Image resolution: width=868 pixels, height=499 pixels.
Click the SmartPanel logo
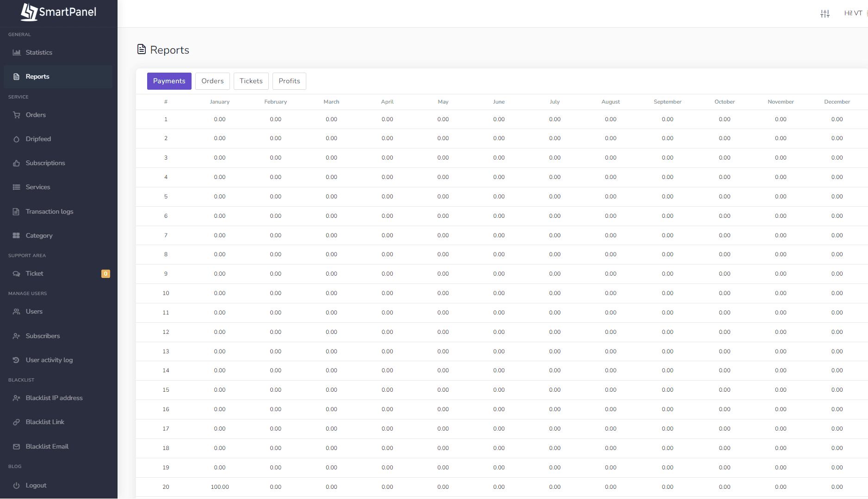pos(59,12)
